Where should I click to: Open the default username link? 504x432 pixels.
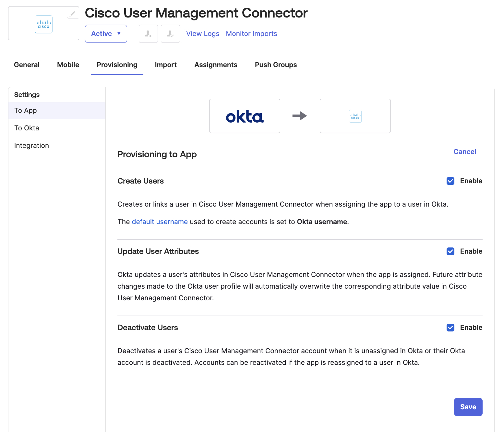(x=160, y=222)
